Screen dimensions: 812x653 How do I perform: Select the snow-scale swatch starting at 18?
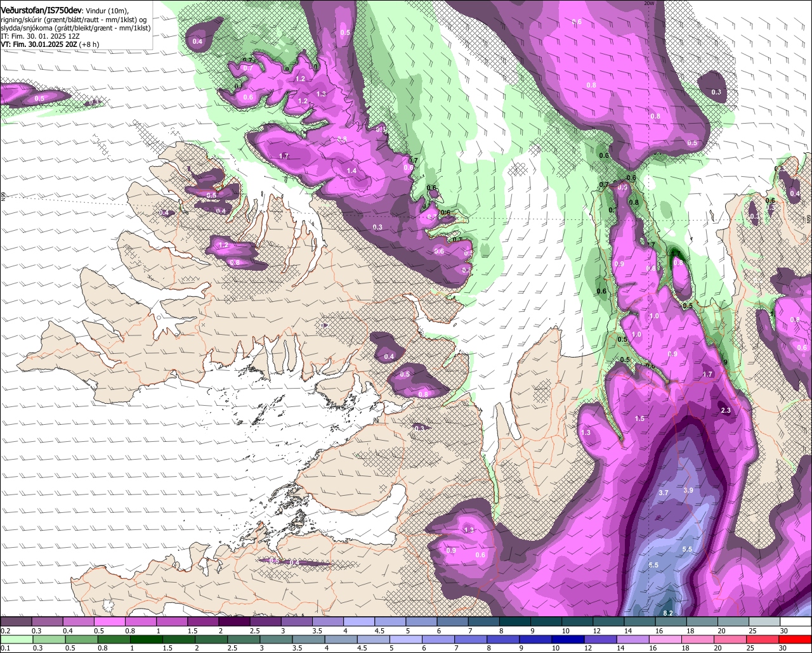702,621
